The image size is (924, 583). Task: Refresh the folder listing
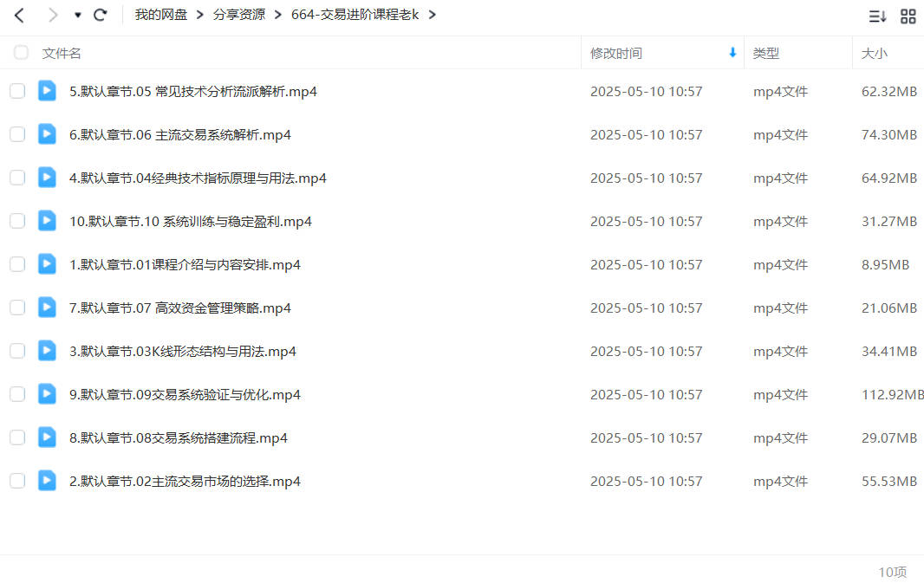point(101,15)
